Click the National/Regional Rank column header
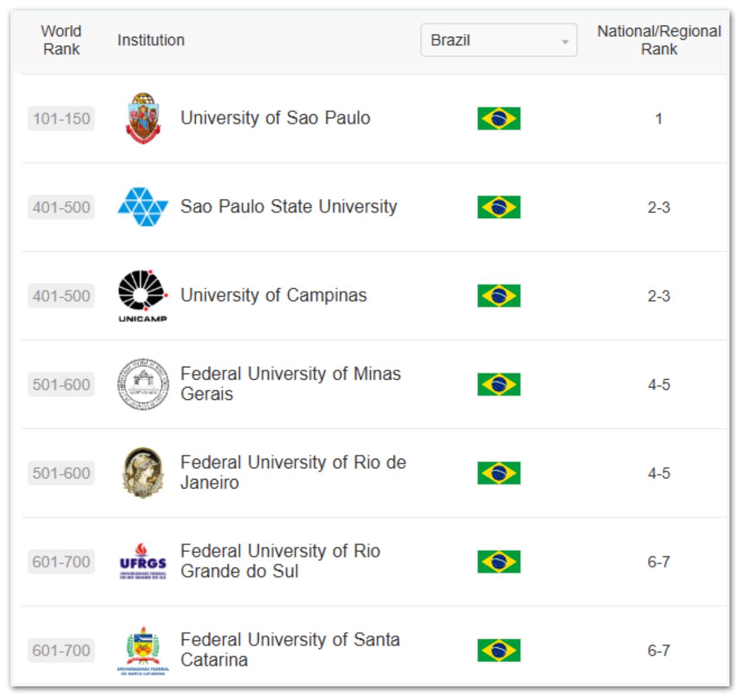The width and height of the screenshot is (743, 700). click(x=659, y=40)
